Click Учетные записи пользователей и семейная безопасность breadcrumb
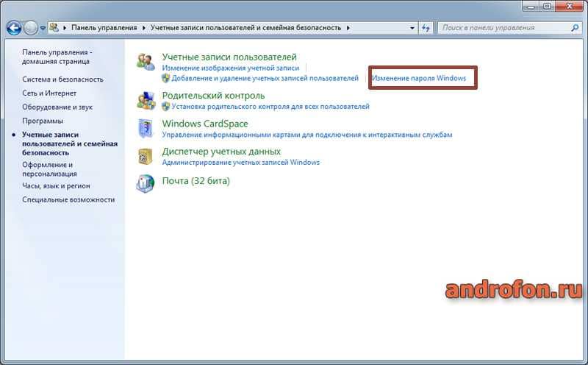588x365 pixels. point(245,28)
